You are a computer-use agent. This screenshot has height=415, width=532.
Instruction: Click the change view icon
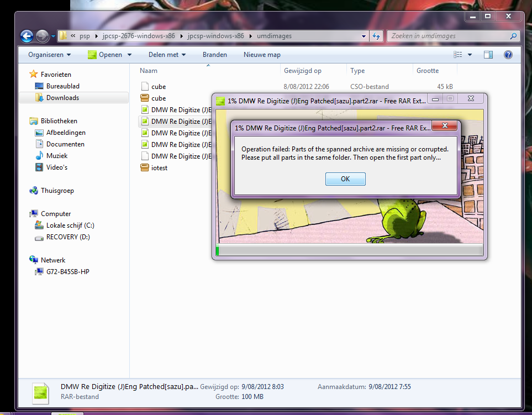(x=458, y=55)
